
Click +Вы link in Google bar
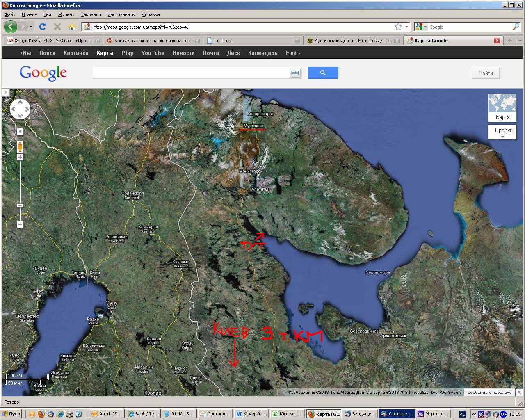[25, 53]
